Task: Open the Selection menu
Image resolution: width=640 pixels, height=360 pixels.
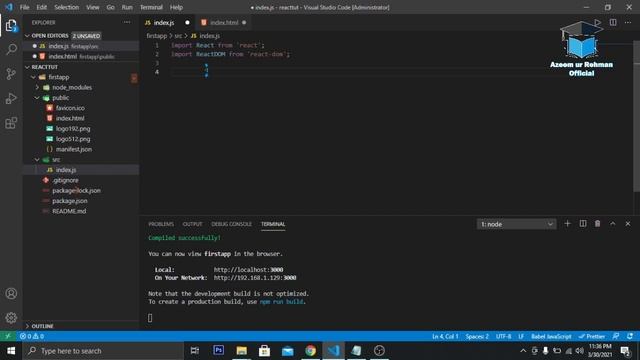Action: 67,7
